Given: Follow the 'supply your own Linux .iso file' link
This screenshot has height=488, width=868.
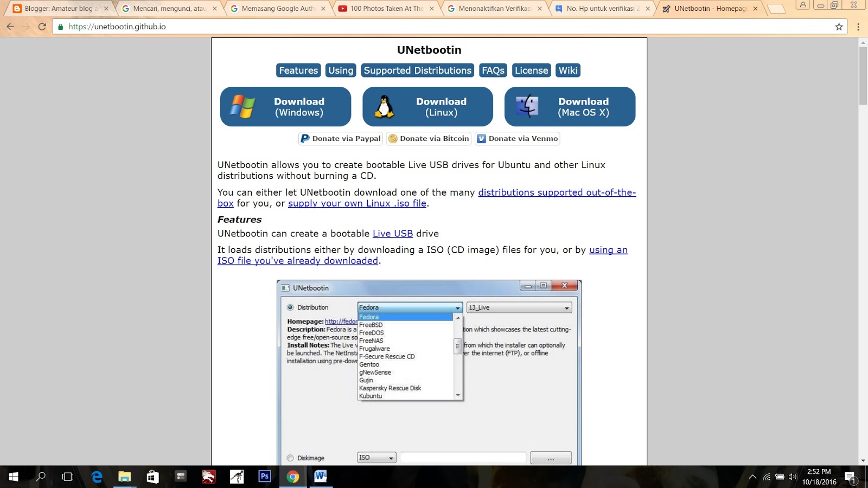Looking at the screenshot, I should pos(357,203).
